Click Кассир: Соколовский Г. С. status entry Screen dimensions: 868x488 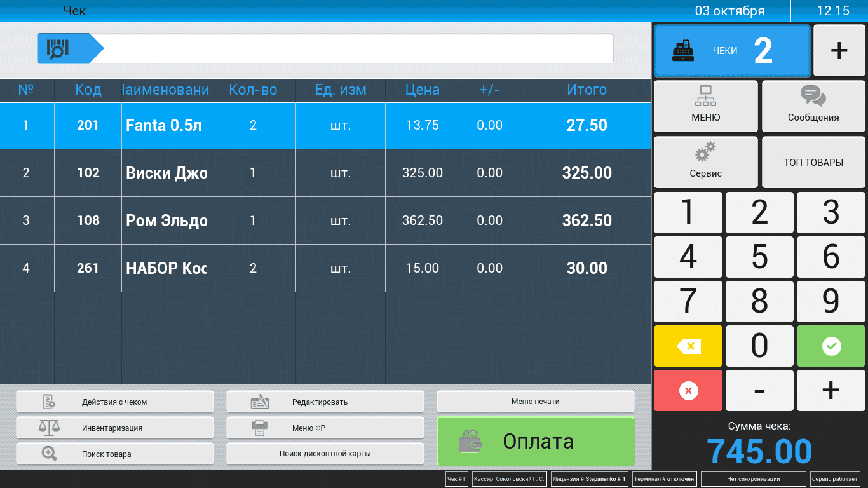click(x=509, y=479)
